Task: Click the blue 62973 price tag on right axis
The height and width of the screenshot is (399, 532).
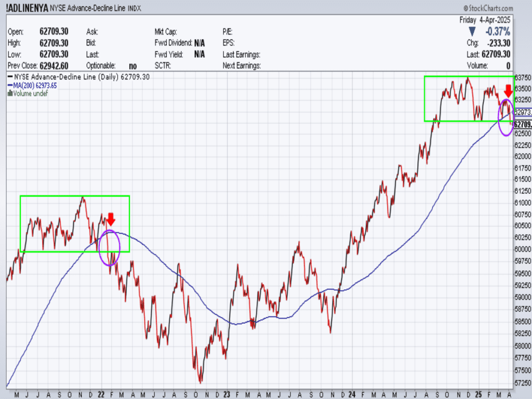Action: (x=523, y=112)
